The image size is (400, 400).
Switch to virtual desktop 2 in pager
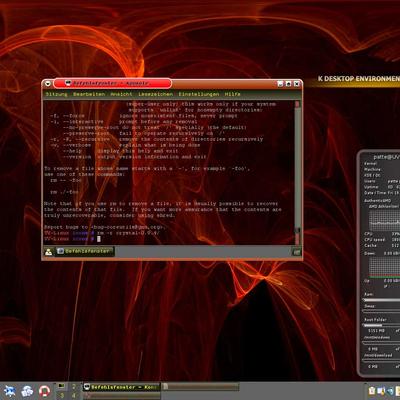(74, 387)
